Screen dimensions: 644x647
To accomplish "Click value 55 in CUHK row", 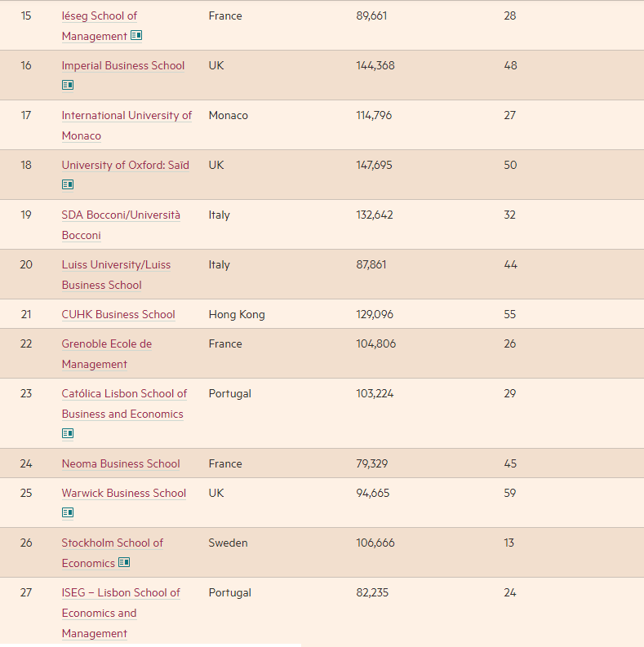I will click(x=510, y=314).
